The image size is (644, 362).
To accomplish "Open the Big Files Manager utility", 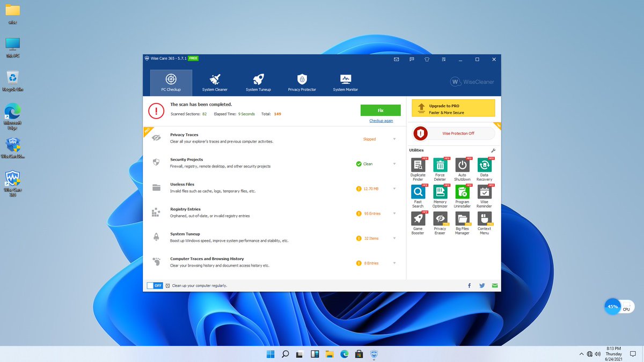I will (462, 223).
